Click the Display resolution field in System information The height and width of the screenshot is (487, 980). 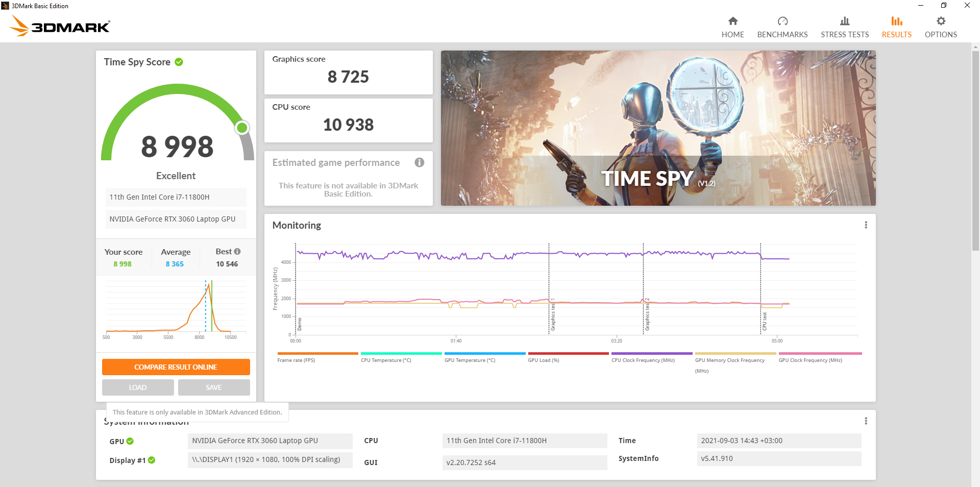[270, 459]
